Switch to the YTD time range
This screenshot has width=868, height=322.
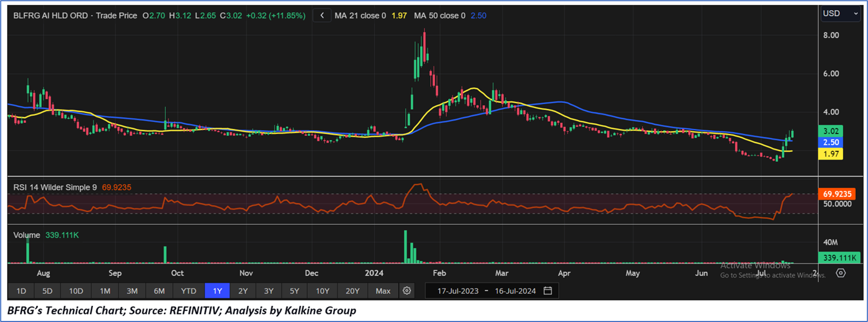[188, 291]
